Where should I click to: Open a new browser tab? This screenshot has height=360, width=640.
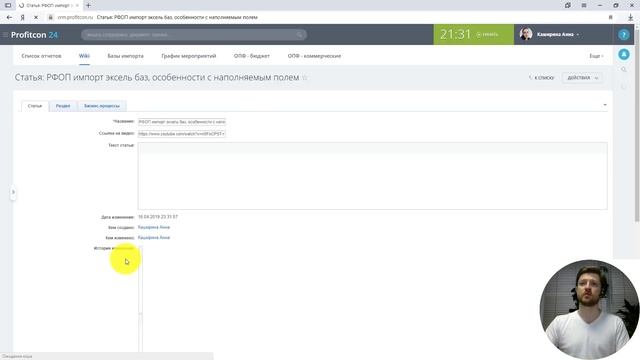tap(88, 5)
